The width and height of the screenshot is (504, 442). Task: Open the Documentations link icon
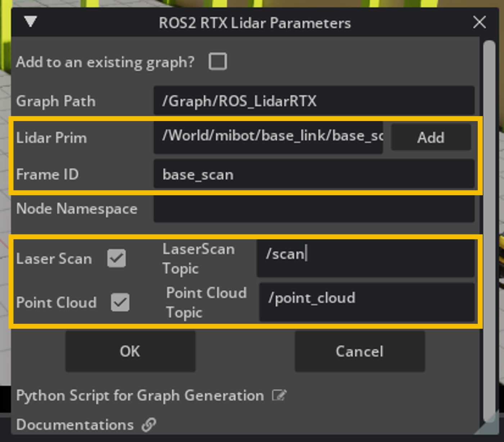point(149,425)
